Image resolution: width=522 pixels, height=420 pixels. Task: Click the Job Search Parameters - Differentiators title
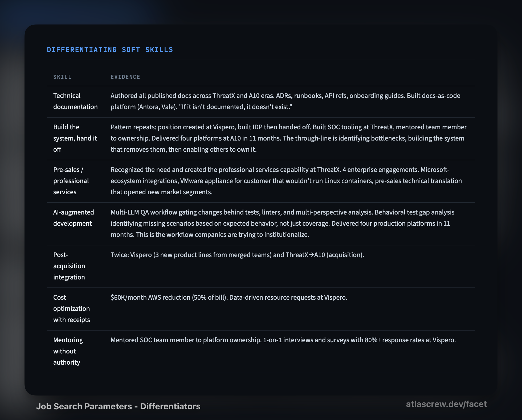click(118, 406)
